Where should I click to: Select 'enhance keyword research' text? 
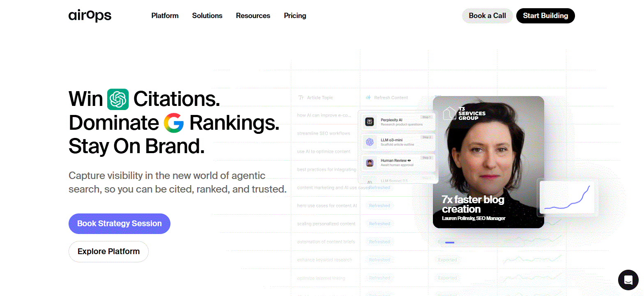324,260
